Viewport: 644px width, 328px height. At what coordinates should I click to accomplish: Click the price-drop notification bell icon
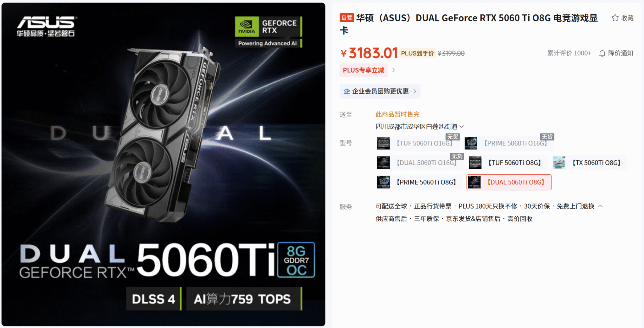coord(602,53)
